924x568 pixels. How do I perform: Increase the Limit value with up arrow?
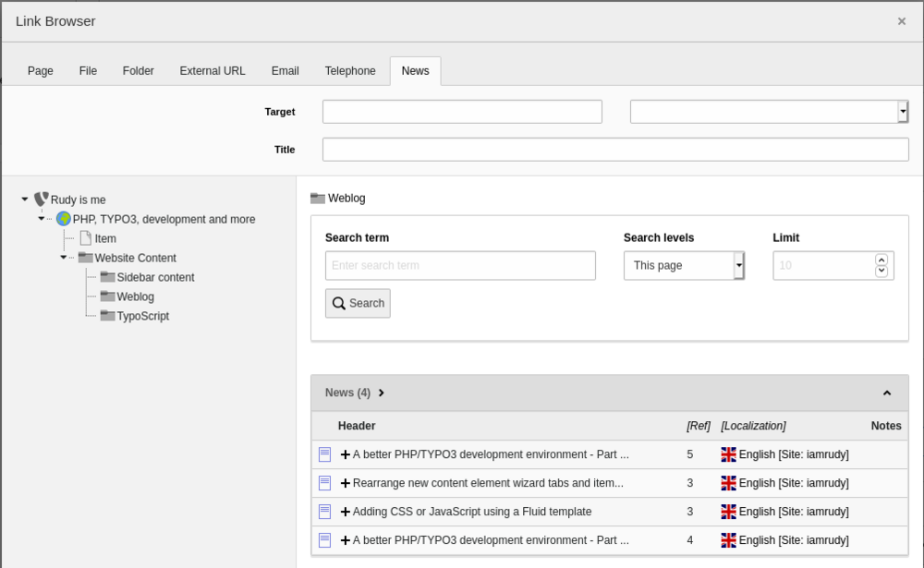881,260
